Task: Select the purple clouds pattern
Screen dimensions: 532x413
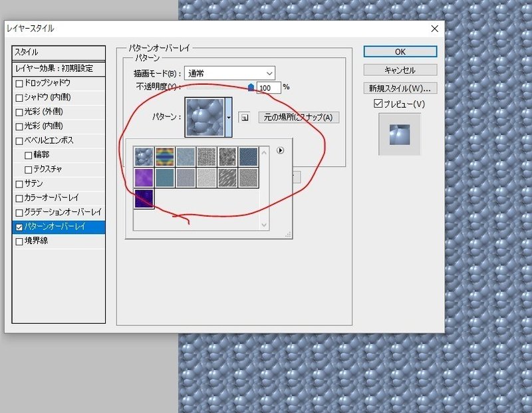Action: pos(144,177)
